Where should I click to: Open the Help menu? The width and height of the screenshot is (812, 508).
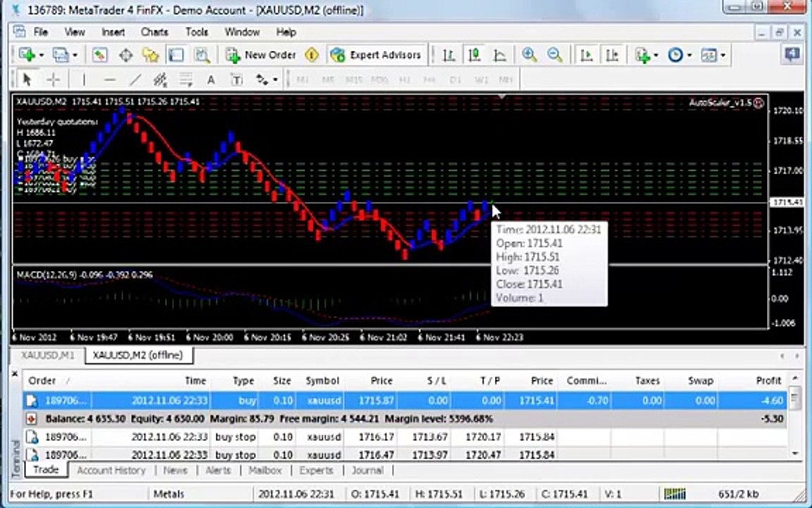(286, 32)
